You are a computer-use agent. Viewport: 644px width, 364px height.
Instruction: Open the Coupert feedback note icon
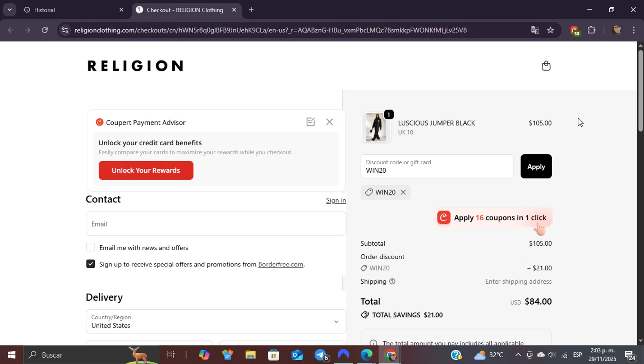pos(310,122)
